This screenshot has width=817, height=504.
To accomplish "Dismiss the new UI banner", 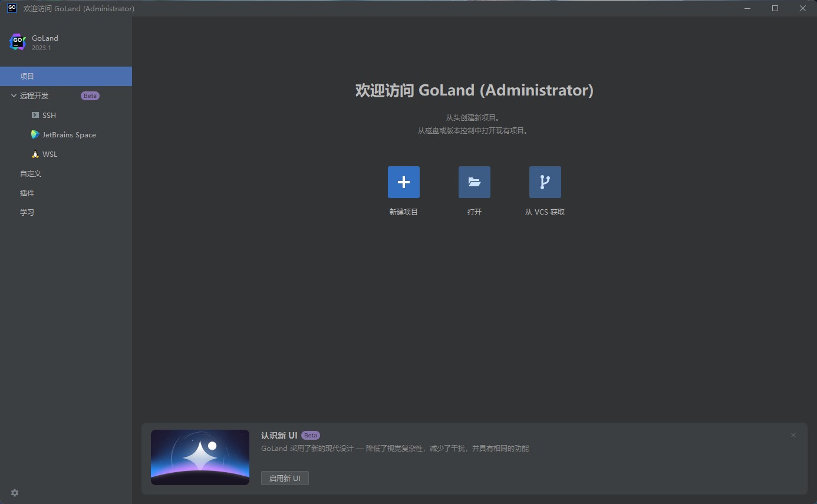I will pos(793,435).
